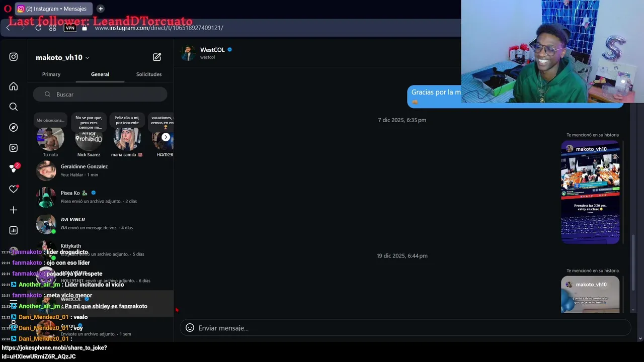Image resolution: width=644 pixels, height=362 pixels.
Task: Select the Instagram Mensajes browser tab
Action: (54, 9)
